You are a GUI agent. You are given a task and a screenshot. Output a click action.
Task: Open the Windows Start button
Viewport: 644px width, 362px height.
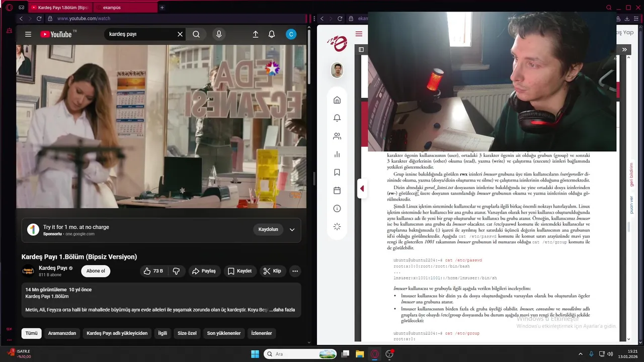pyautogui.click(x=255, y=354)
